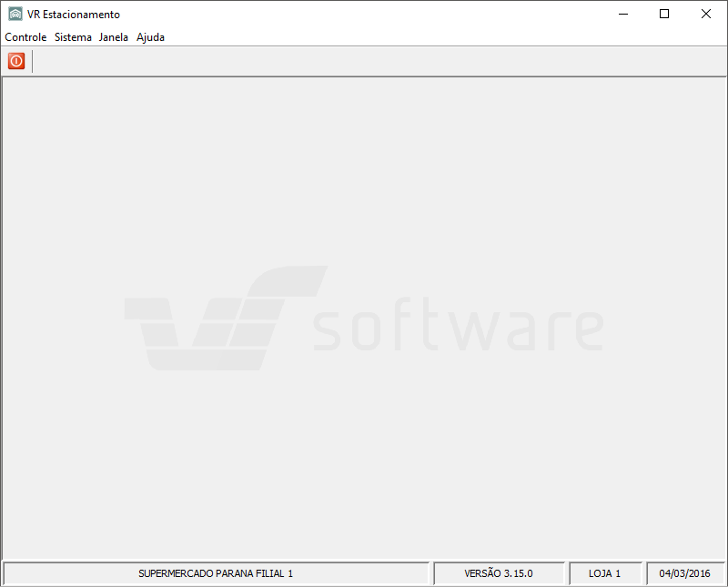Minimize the VR Estacionamento window

(x=623, y=14)
